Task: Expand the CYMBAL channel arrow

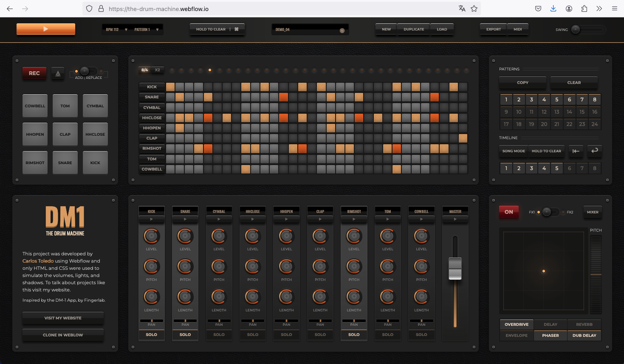Action: coord(219,219)
